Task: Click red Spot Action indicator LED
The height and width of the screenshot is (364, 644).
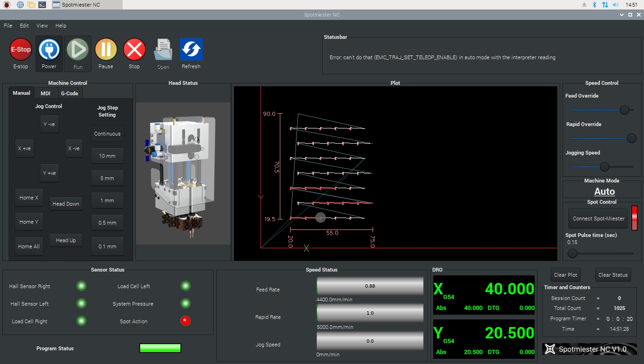Action: 186,321
